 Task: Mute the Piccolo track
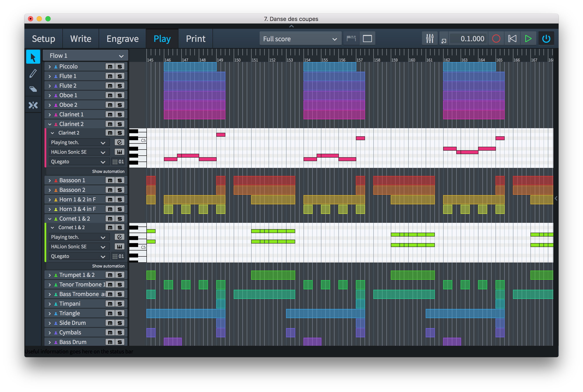110,66
